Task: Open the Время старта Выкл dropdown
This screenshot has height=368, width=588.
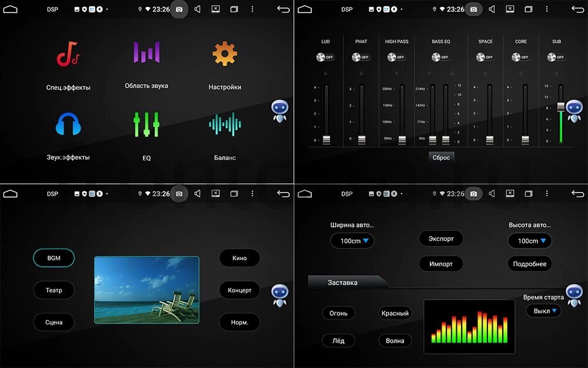Action: pyautogui.click(x=543, y=310)
